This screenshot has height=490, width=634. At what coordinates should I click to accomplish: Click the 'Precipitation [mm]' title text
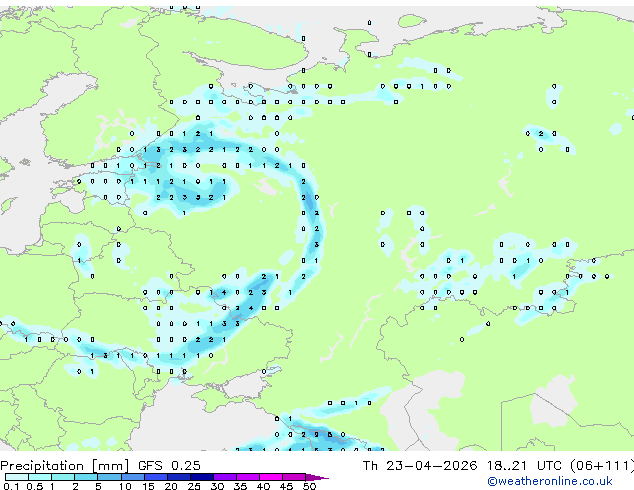[65, 466]
